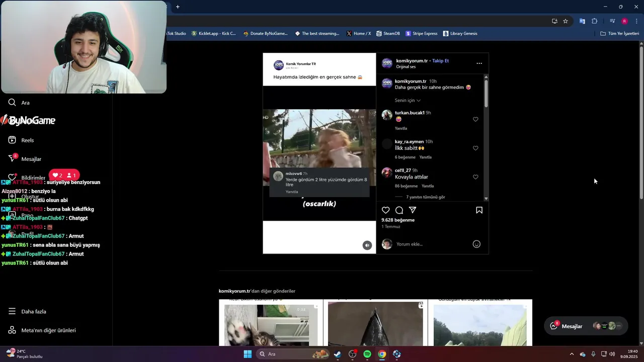Open Tüm Yer İşaretleri bookmarks folder

pyautogui.click(x=620, y=34)
